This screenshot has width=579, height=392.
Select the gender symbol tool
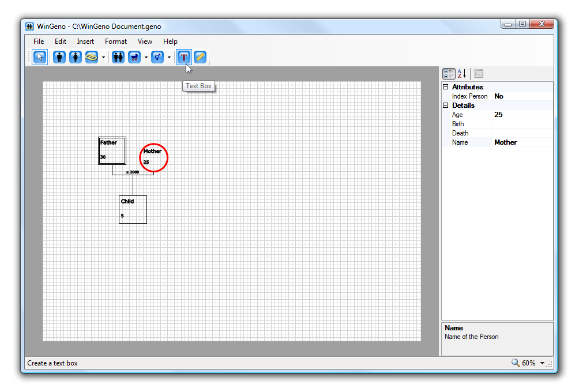(x=157, y=57)
